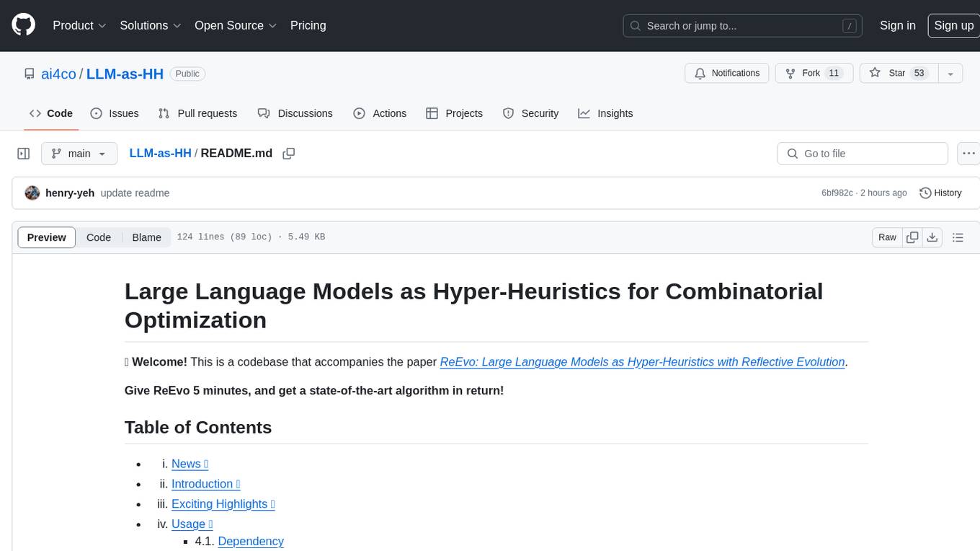Open the ReEvo paper link
980x551 pixels.
pos(642,362)
